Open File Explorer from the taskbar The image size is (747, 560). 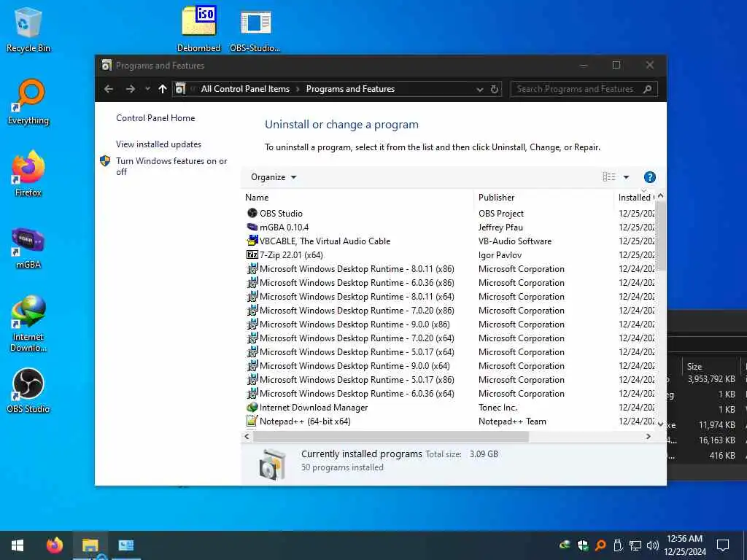coord(90,545)
